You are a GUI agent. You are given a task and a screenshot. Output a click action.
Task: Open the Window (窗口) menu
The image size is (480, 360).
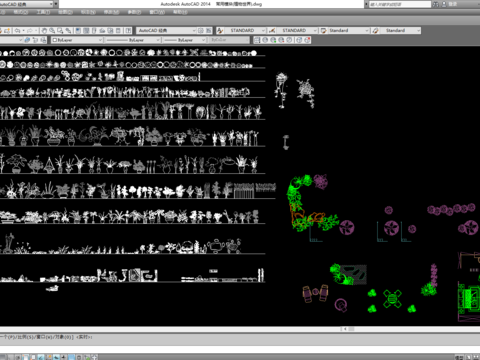pos(157,12)
